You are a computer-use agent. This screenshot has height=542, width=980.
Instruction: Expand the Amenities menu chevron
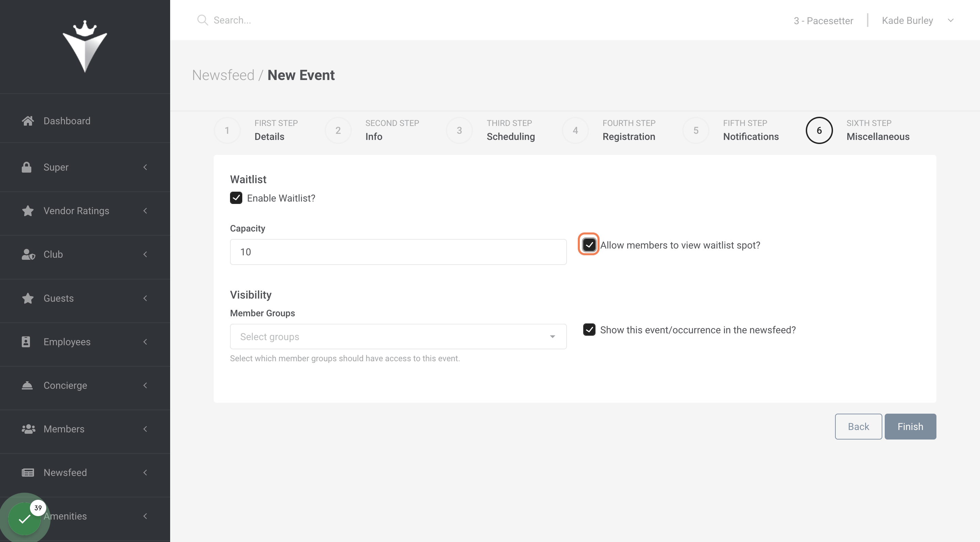[x=145, y=516]
